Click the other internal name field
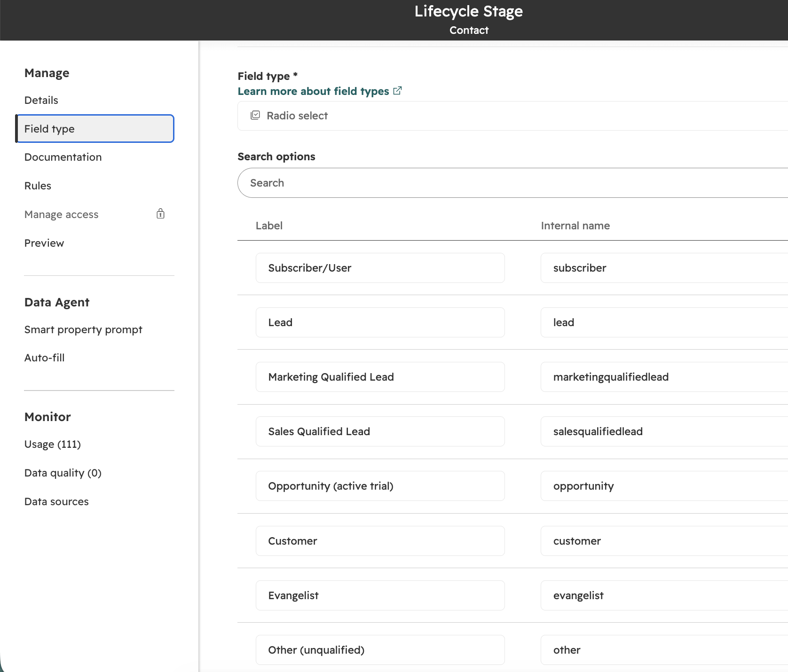This screenshot has height=672, width=788. pyautogui.click(x=664, y=650)
